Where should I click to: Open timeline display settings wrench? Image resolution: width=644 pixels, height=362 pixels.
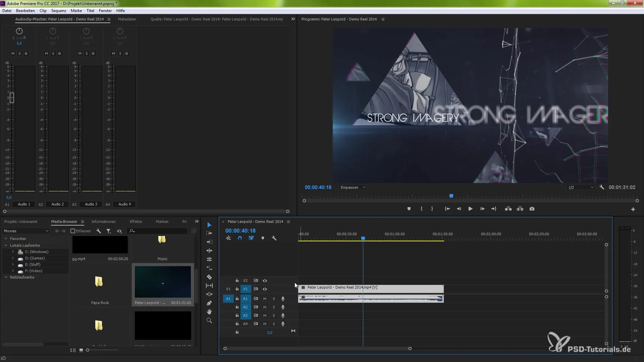pyautogui.click(x=274, y=238)
